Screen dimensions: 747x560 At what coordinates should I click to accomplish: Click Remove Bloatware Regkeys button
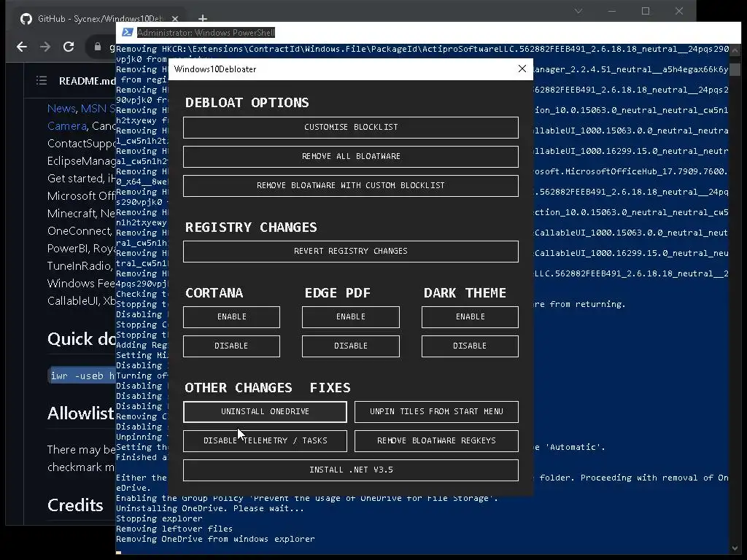pos(436,440)
